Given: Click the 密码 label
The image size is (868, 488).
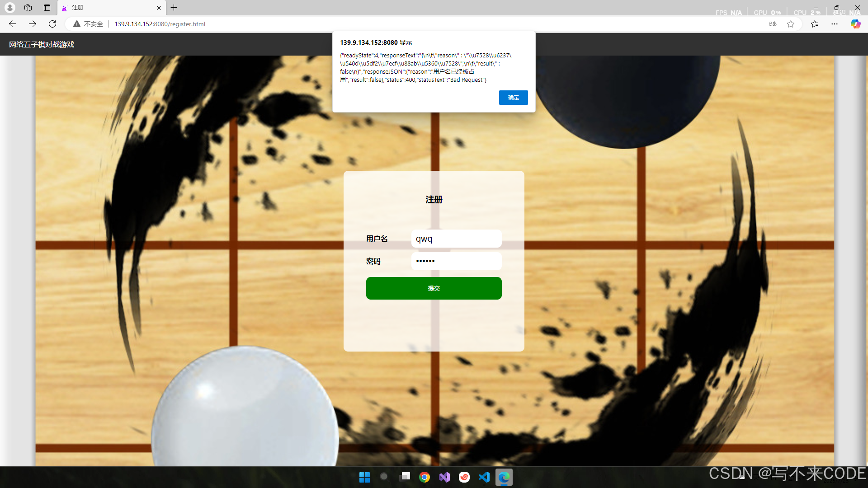Looking at the screenshot, I should (x=373, y=261).
